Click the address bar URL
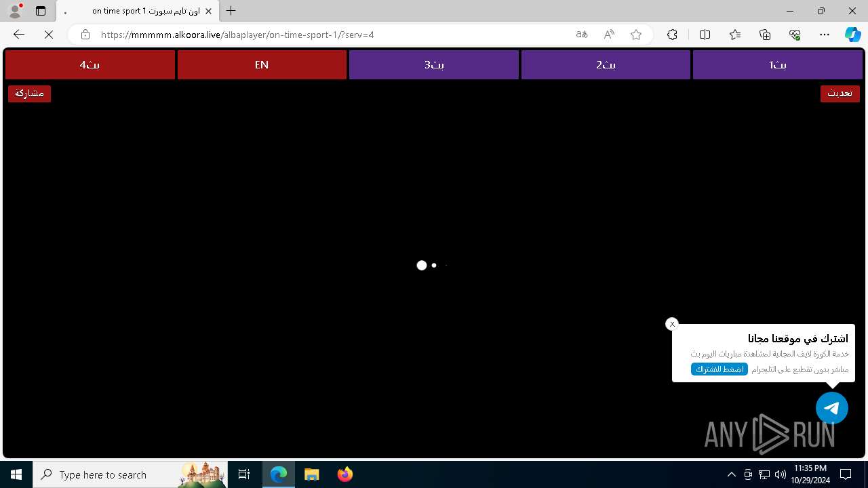The image size is (868, 488). [237, 35]
